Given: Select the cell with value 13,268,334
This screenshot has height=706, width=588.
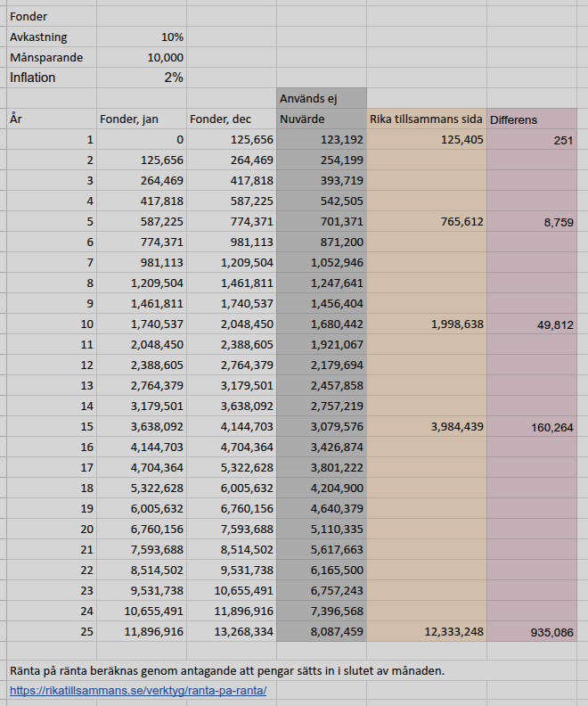Looking at the screenshot, I should 231,631.
